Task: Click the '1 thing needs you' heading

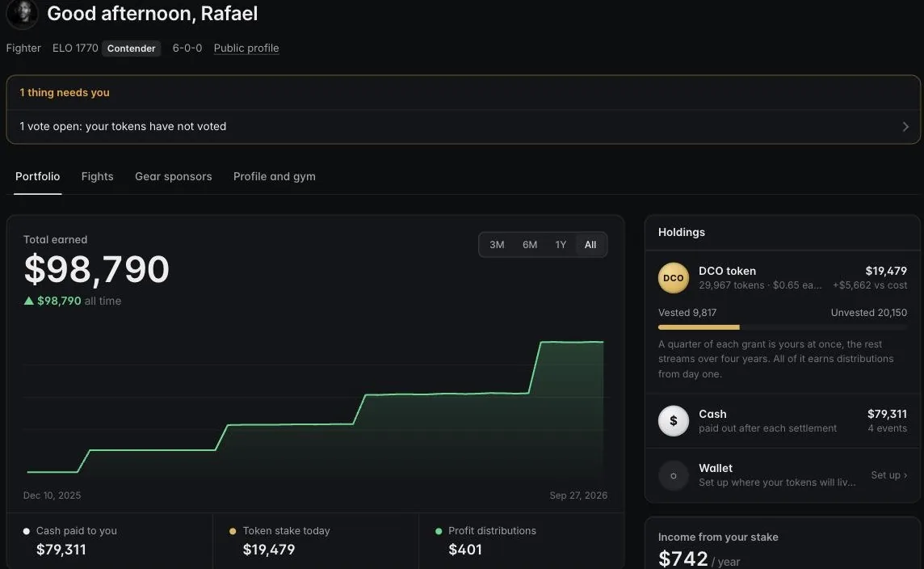Action: pyautogui.click(x=65, y=93)
